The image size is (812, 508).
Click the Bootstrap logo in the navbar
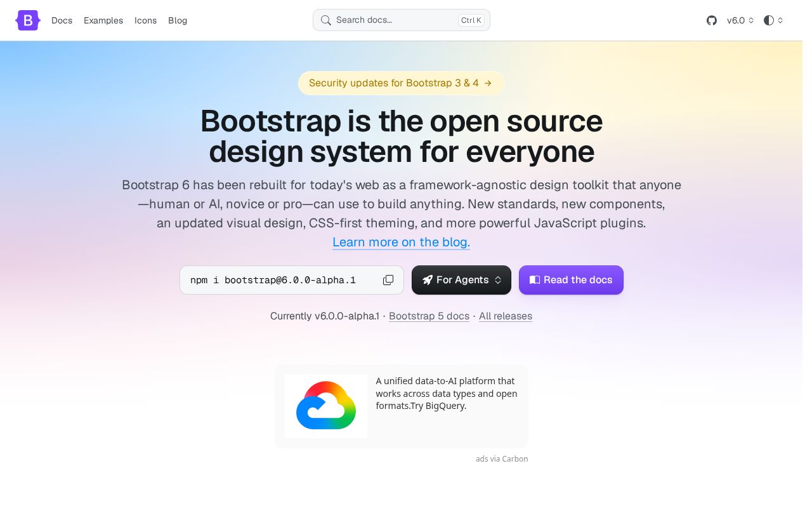tap(28, 20)
